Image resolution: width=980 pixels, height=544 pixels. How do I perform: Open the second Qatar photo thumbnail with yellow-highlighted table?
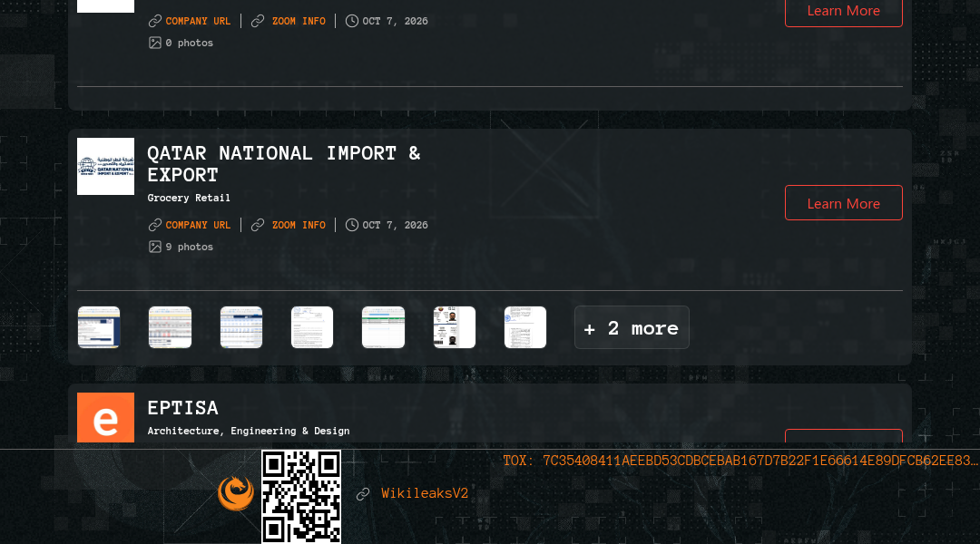[170, 326]
